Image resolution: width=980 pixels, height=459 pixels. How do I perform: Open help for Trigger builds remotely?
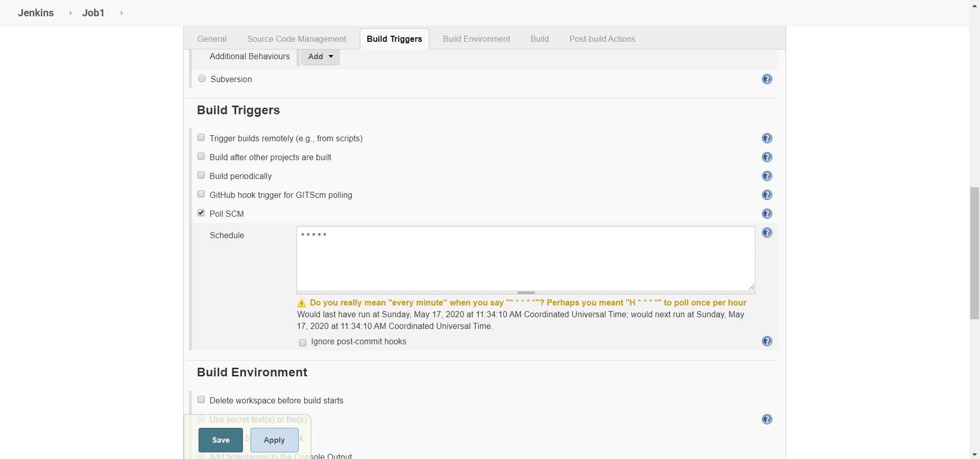pyautogui.click(x=767, y=138)
